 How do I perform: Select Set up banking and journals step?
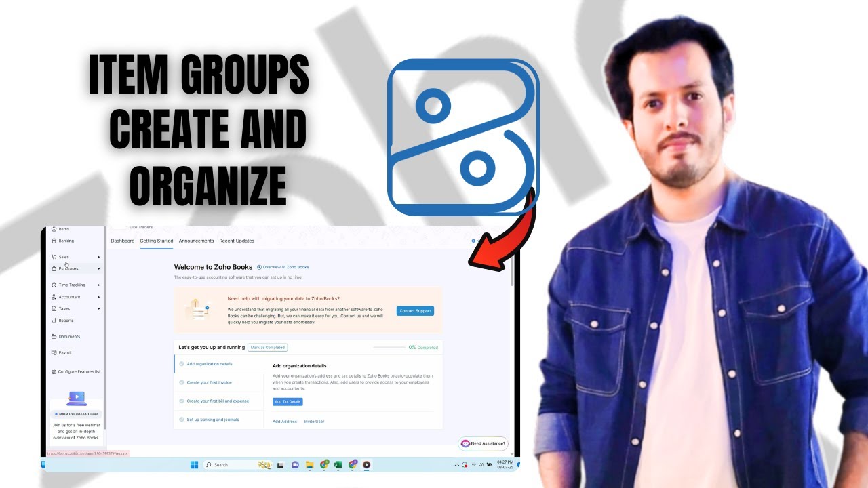pyautogui.click(x=218, y=420)
